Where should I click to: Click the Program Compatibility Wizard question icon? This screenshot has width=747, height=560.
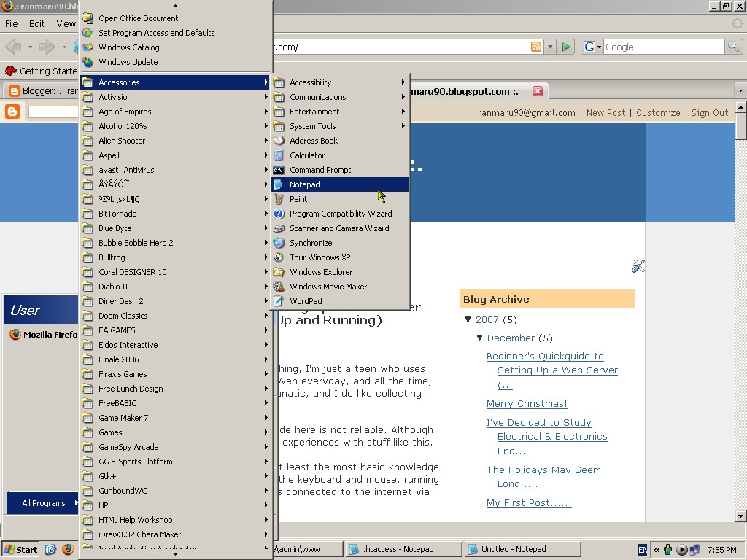(279, 214)
